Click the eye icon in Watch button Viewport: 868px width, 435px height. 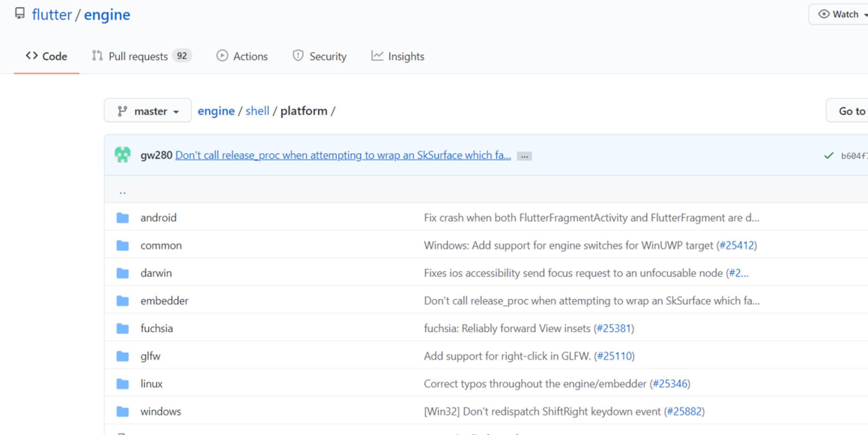click(x=823, y=14)
